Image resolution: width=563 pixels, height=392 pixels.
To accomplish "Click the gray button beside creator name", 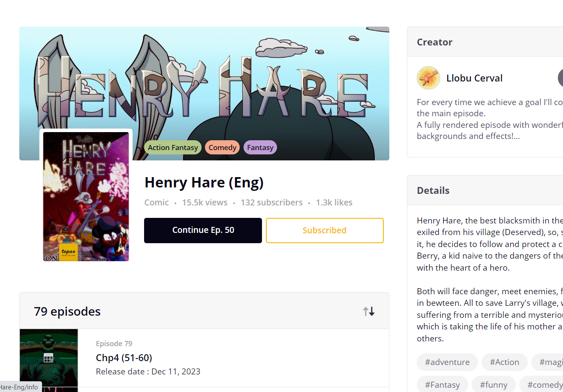I will pyautogui.click(x=560, y=78).
